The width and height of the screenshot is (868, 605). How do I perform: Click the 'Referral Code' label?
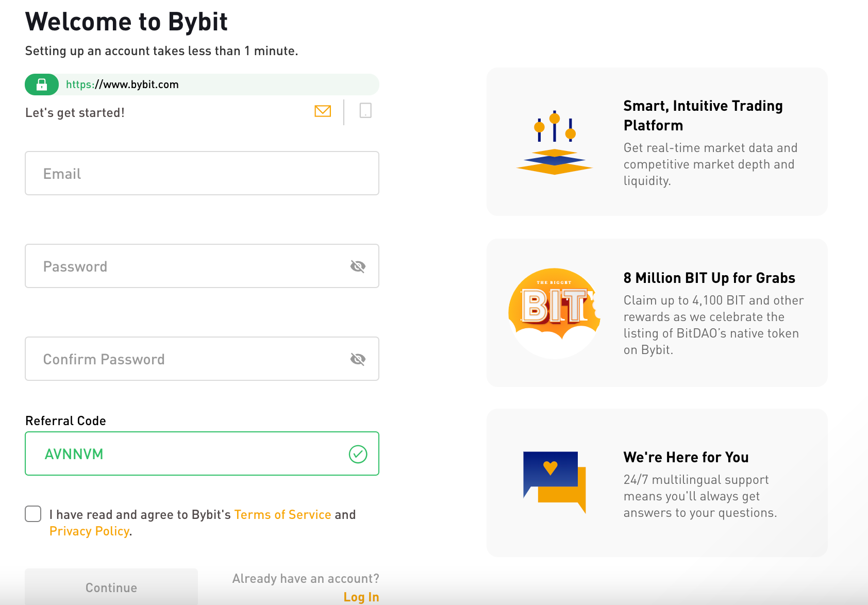tap(65, 421)
